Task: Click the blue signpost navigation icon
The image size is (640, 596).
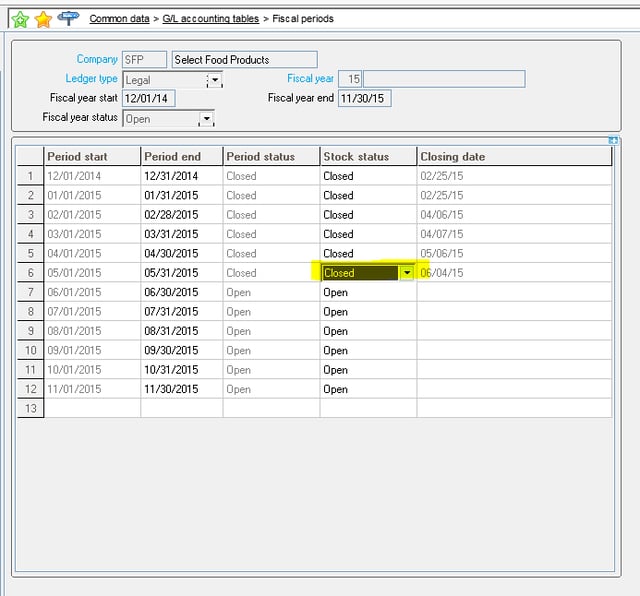Action: pyautogui.click(x=68, y=17)
